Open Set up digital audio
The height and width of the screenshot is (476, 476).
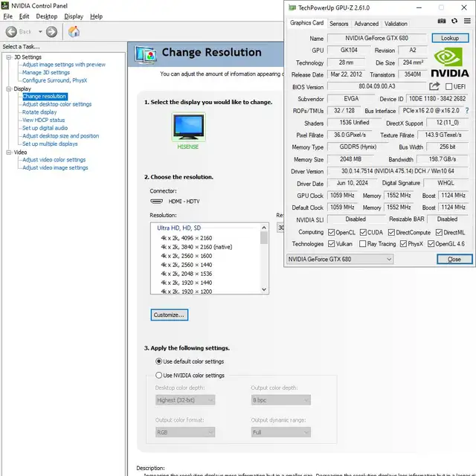click(x=45, y=128)
